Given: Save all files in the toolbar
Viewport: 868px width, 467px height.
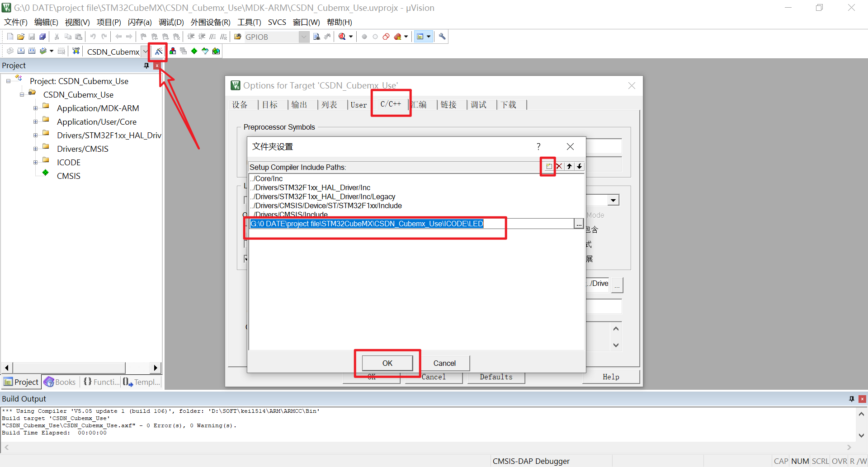Looking at the screenshot, I should (42, 37).
